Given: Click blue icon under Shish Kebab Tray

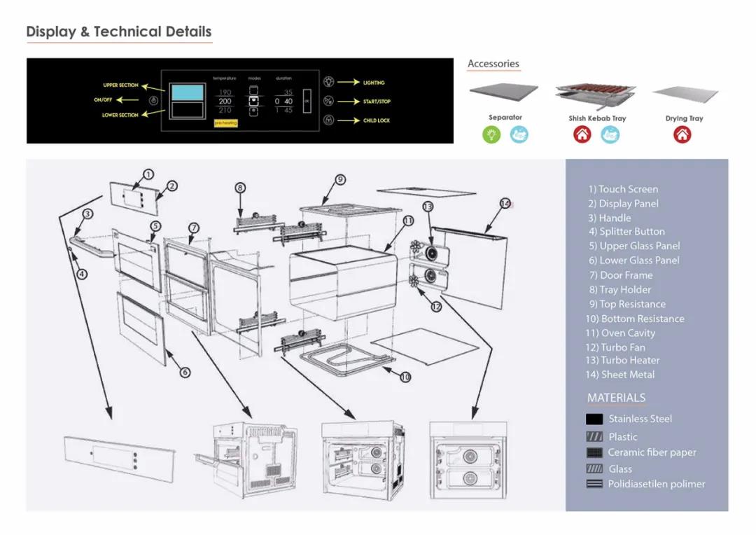Looking at the screenshot, I should pos(610,135).
